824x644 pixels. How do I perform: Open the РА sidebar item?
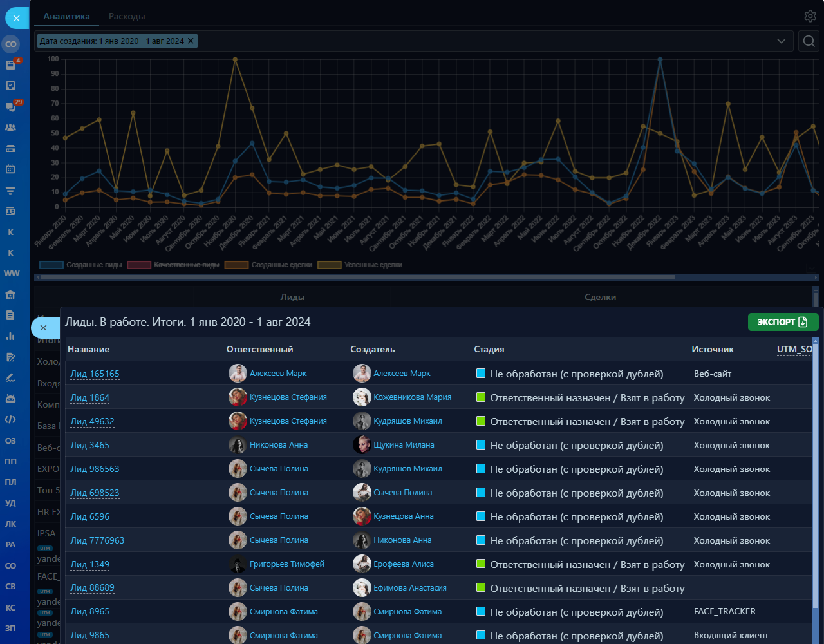pyautogui.click(x=10, y=545)
